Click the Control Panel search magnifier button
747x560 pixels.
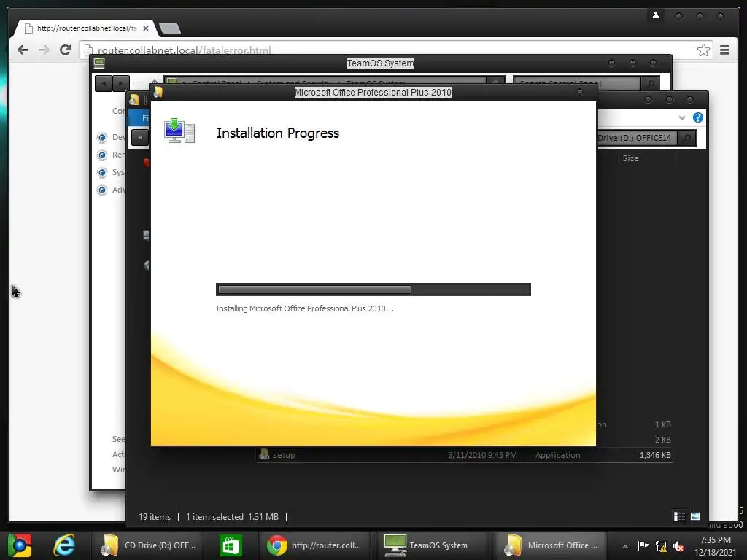pos(650,83)
